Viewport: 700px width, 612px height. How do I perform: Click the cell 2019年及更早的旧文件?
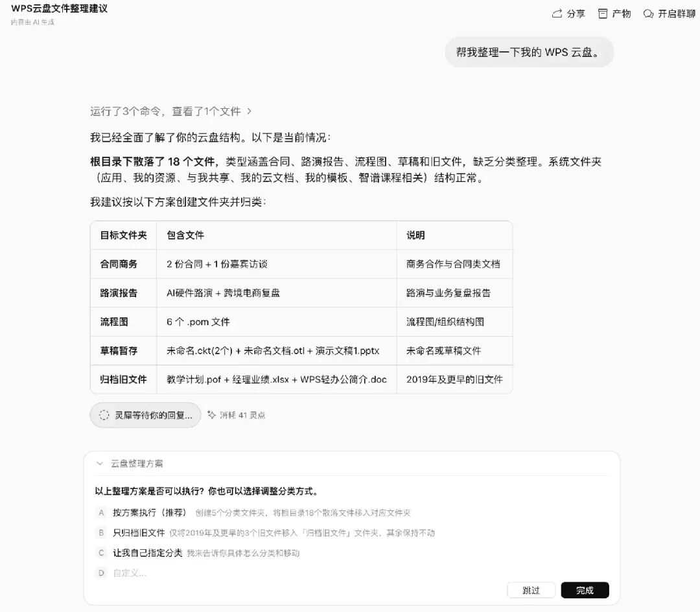tap(454, 380)
